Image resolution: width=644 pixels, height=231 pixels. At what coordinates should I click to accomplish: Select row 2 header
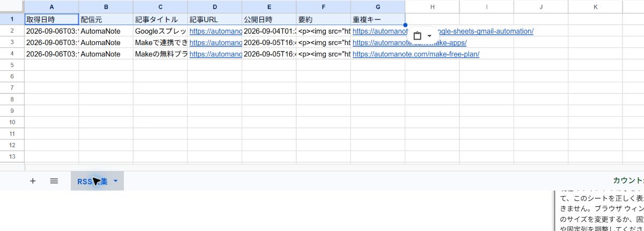[x=12, y=31]
